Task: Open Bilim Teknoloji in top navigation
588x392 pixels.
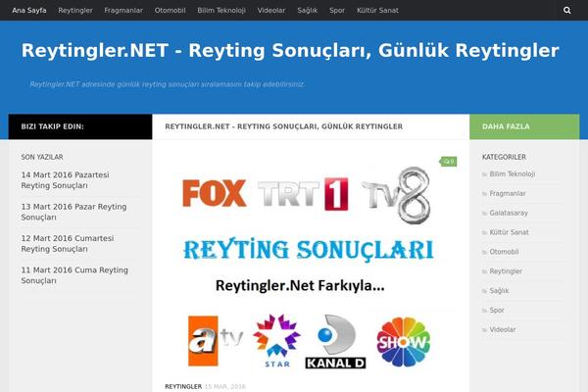Action: pyautogui.click(x=221, y=11)
